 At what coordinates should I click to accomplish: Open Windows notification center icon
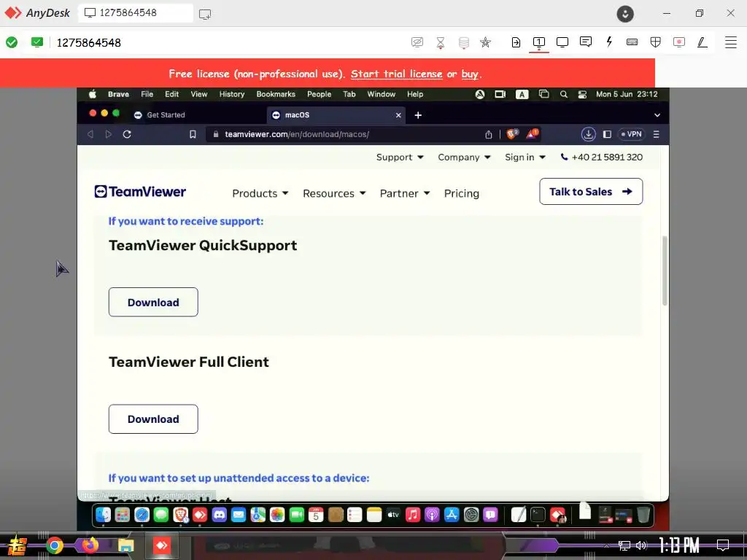tap(723, 545)
